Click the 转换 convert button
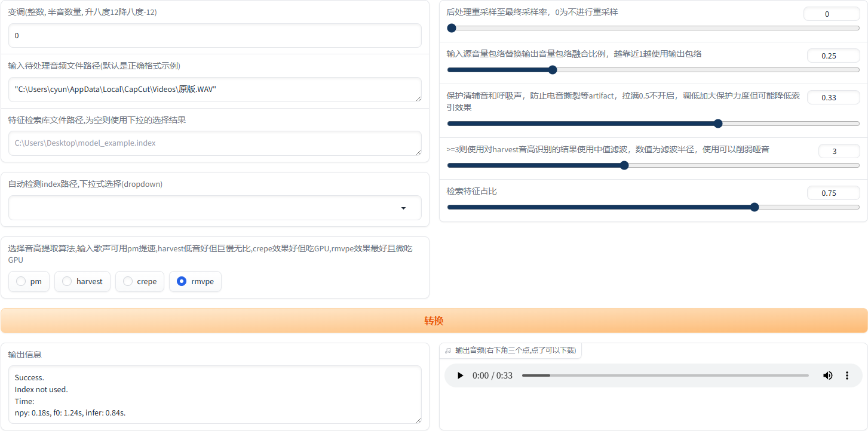Screen dimensions: 868x431 (x=434, y=321)
